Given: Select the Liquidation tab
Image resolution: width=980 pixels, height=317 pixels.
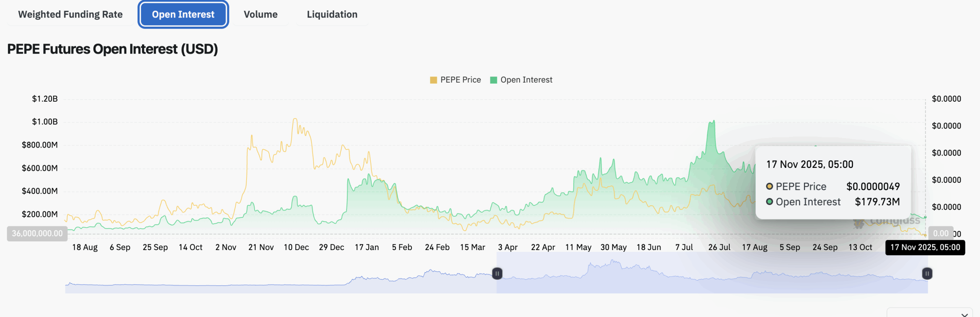Looking at the screenshot, I should point(332,15).
